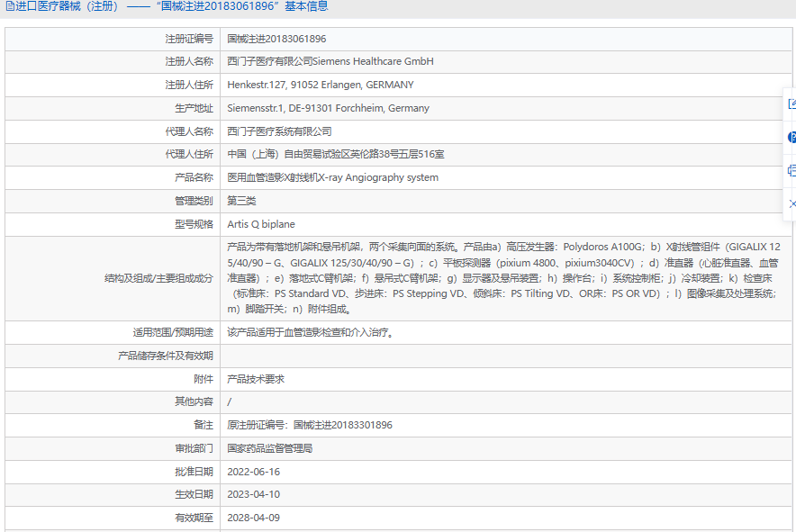Click attachment value '产品技术要求'
This screenshot has height=532, width=796.
(256, 379)
